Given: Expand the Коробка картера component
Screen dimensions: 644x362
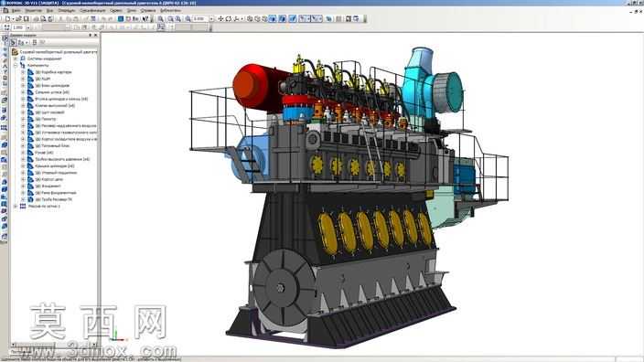Looking at the screenshot, I should (23, 72).
